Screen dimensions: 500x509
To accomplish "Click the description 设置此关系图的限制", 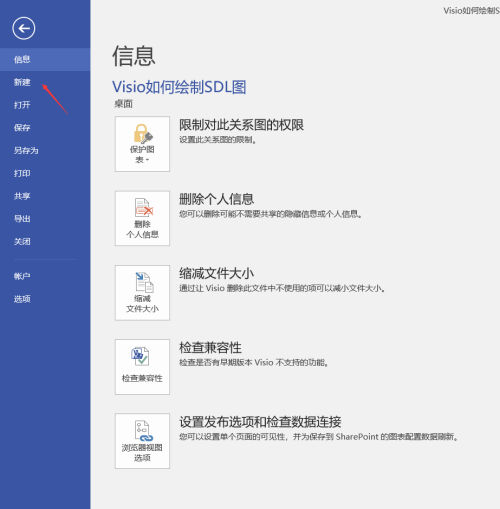I will pos(218,140).
